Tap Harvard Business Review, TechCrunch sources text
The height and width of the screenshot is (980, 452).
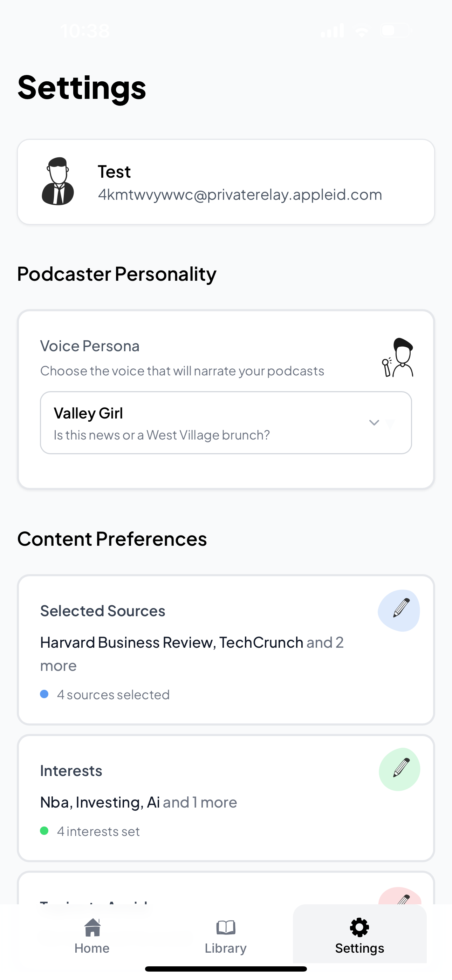tap(171, 642)
